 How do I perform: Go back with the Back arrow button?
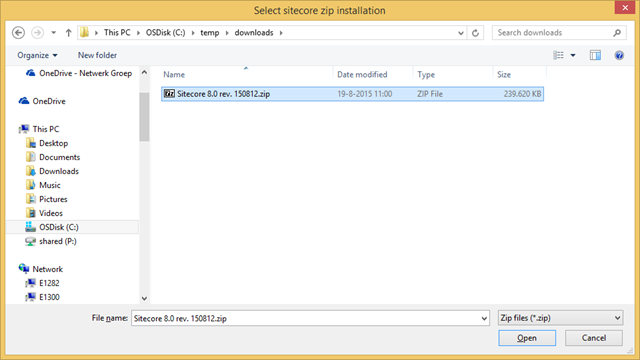(18, 33)
